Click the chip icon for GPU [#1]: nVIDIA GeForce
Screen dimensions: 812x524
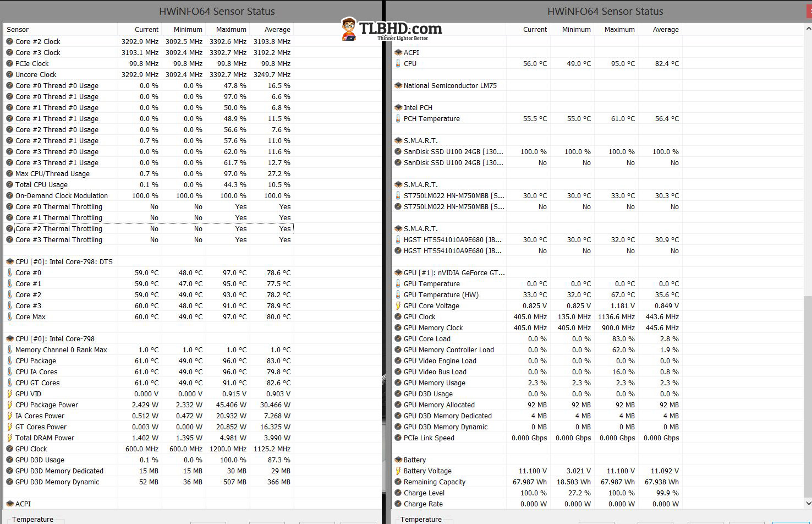pyautogui.click(x=398, y=272)
